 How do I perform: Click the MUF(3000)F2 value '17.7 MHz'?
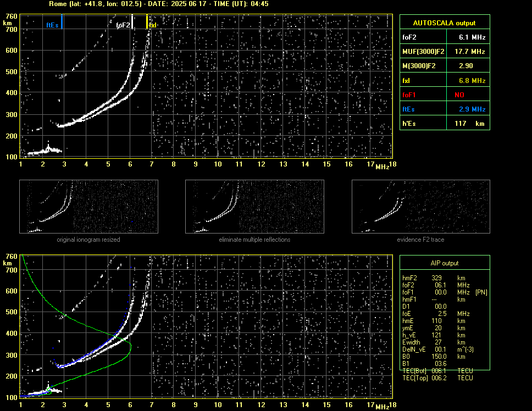[x=470, y=52]
